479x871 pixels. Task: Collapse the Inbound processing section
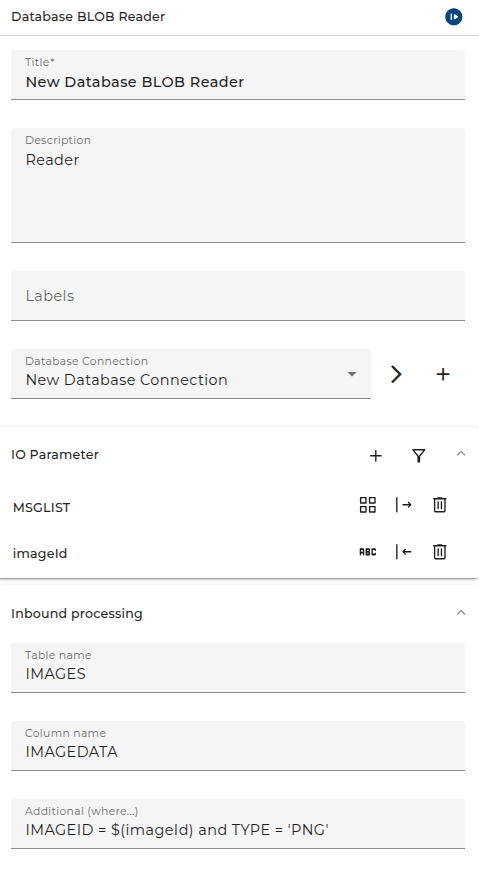[461, 613]
